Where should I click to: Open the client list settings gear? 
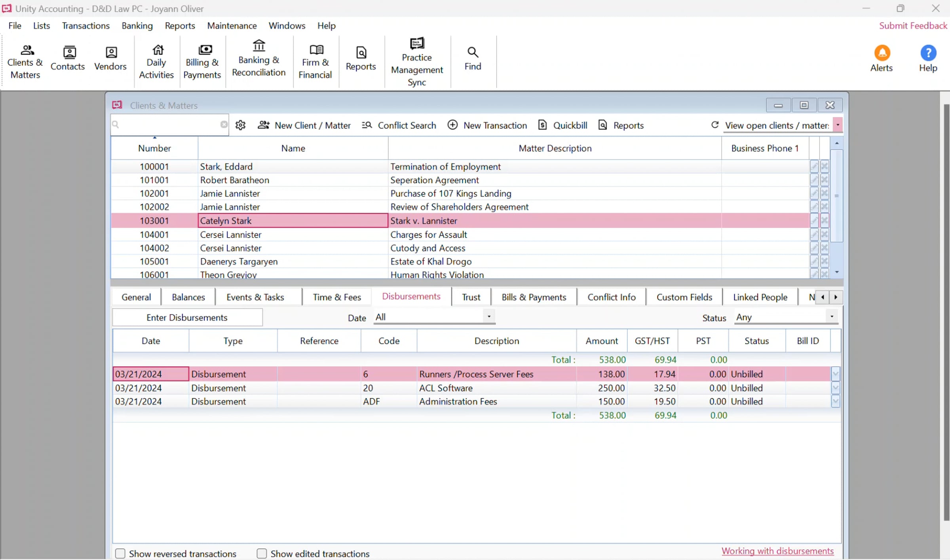point(240,125)
